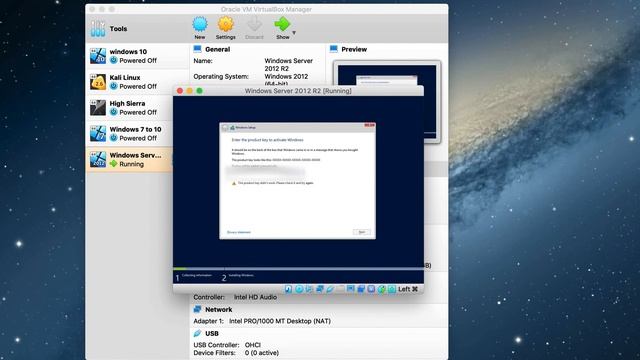Click Intel PRO/1000 MT Desktop (NAT) text
Image resolution: width=640 pixels, height=360 pixels.
point(280,321)
